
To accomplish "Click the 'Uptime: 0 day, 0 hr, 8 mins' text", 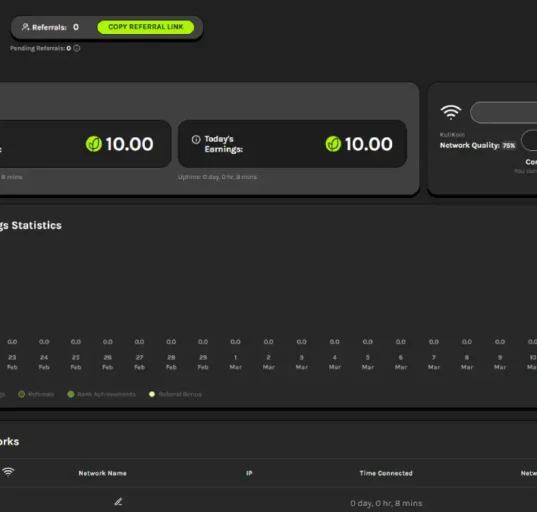I will click(217, 177).
